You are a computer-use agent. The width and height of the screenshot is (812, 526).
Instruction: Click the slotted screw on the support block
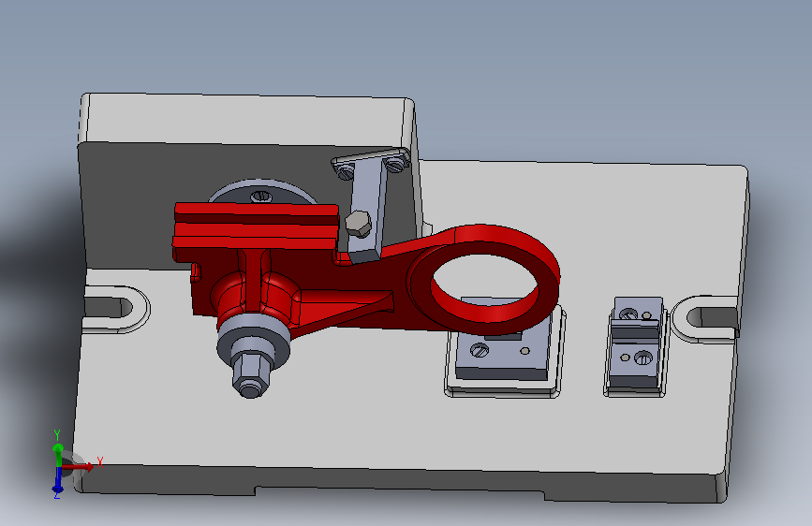(480, 350)
